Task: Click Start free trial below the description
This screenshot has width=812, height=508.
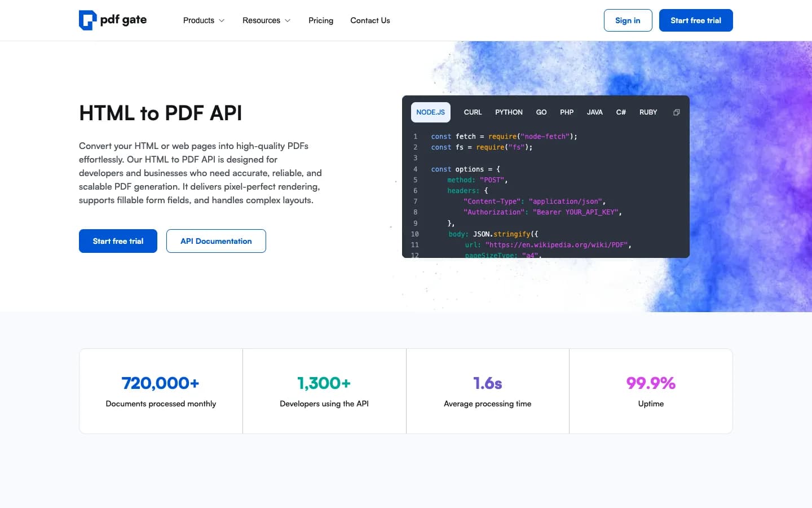Action: [x=118, y=241]
